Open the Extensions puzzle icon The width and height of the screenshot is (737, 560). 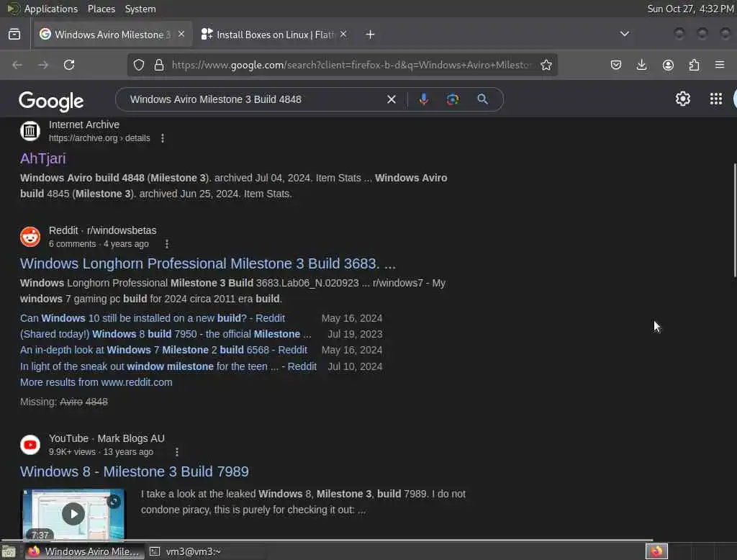click(694, 65)
